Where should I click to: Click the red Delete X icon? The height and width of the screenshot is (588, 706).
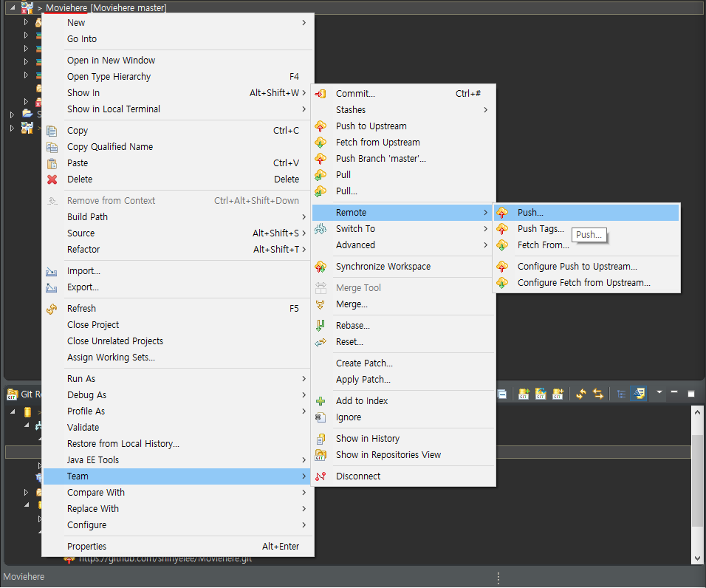[52, 180]
